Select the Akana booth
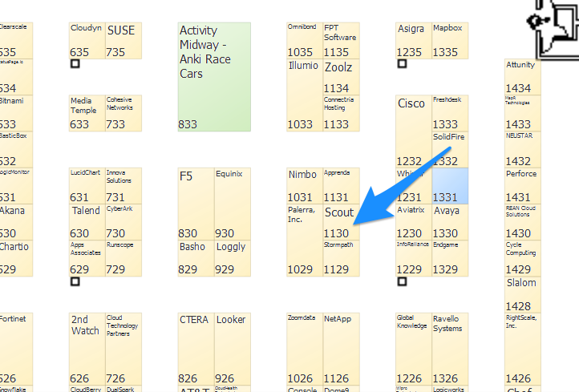 click(x=16, y=222)
